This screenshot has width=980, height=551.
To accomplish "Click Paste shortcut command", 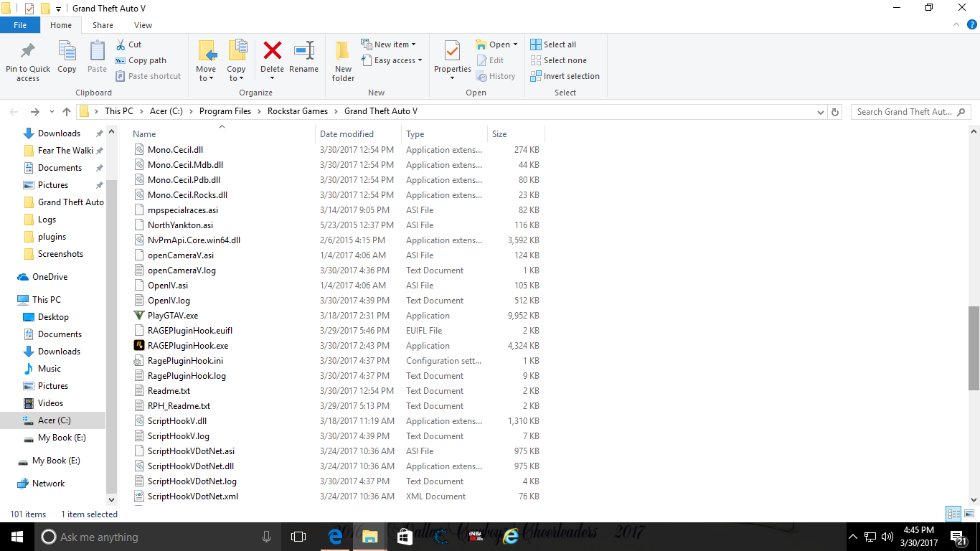I will pos(148,76).
